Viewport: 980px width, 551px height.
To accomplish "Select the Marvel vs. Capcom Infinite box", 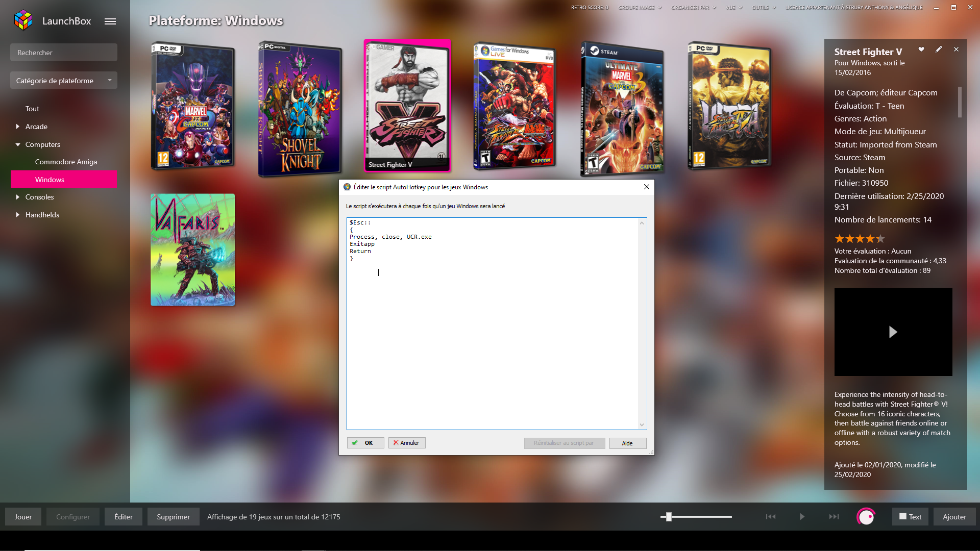I will [193, 106].
